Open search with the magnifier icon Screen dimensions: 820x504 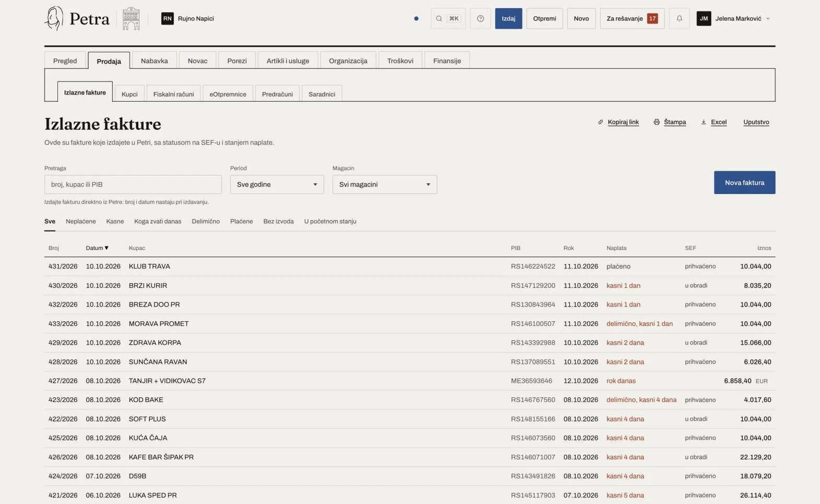click(x=439, y=18)
